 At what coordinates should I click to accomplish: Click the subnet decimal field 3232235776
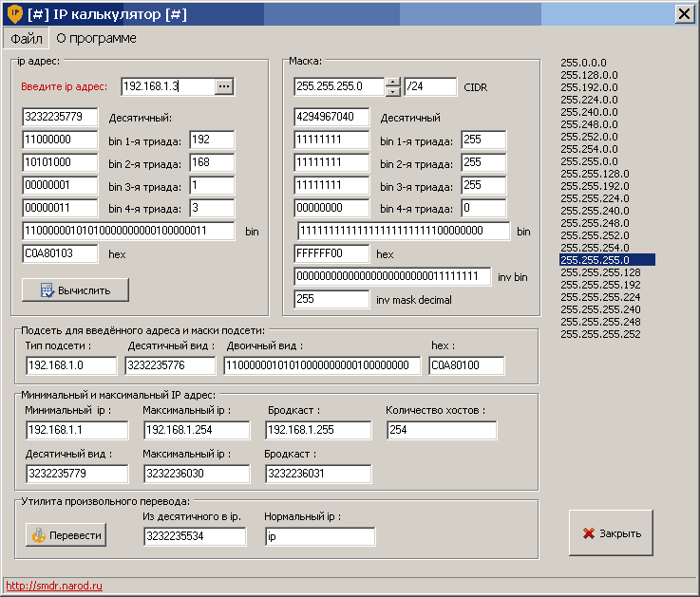point(170,365)
